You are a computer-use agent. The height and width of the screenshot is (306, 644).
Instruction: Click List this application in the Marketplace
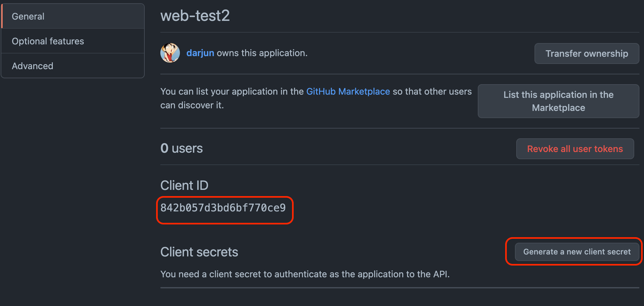558,101
